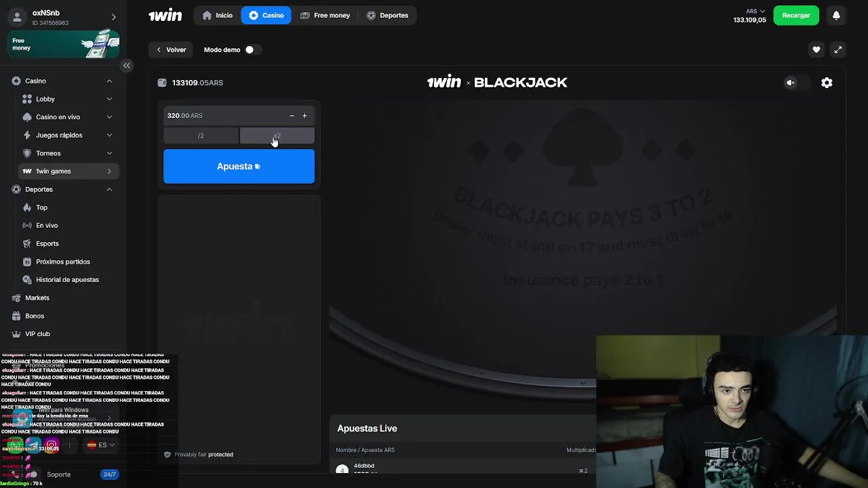This screenshot has width=868, height=488.
Task: Collapse the Deportes section chevron
Action: (x=109, y=190)
